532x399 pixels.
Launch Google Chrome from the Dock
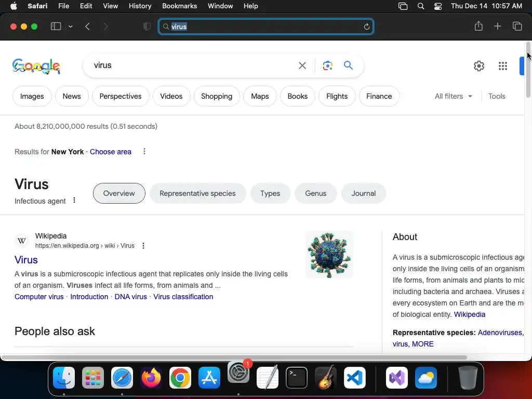(180, 378)
